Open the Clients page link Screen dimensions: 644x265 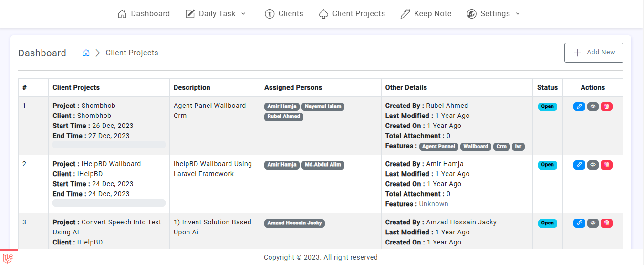tap(284, 14)
